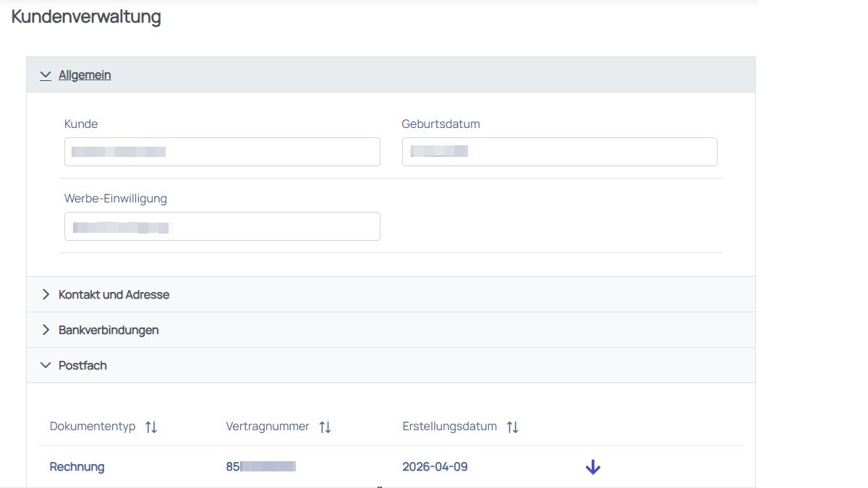868x488 pixels.
Task: Sort table by Dokumententyp sort icon
Action: (150, 427)
